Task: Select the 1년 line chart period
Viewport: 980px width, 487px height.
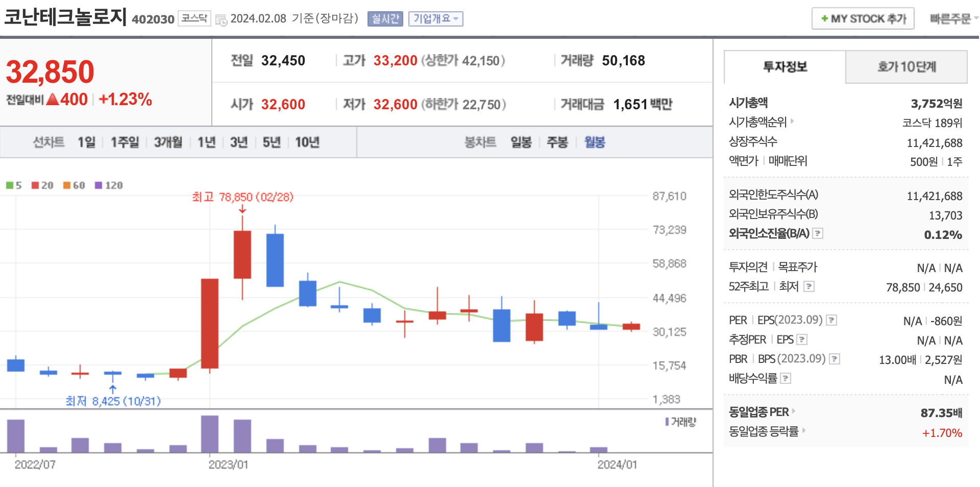Action: pyautogui.click(x=207, y=142)
